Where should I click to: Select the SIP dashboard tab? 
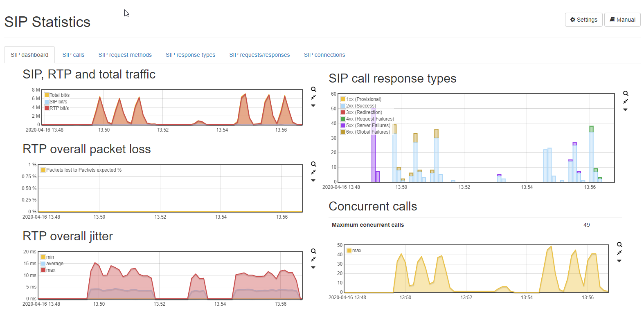pos(29,55)
